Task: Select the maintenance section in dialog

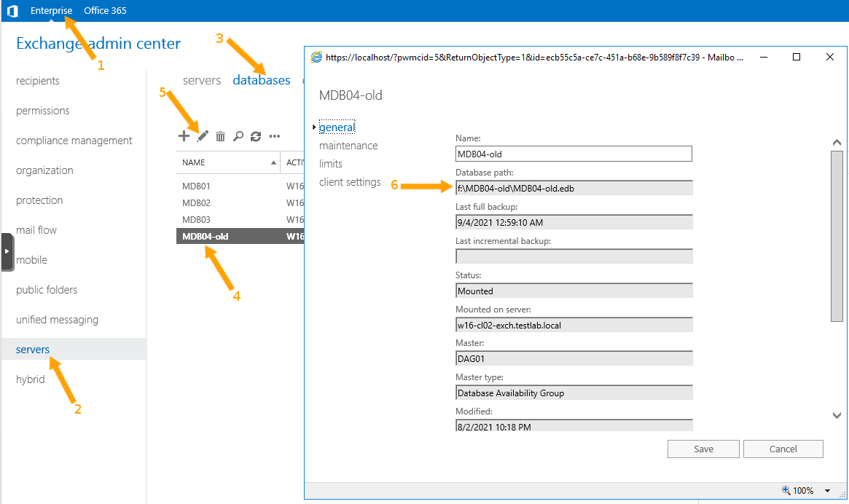Action: pyautogui.click(x=348, y=146)
